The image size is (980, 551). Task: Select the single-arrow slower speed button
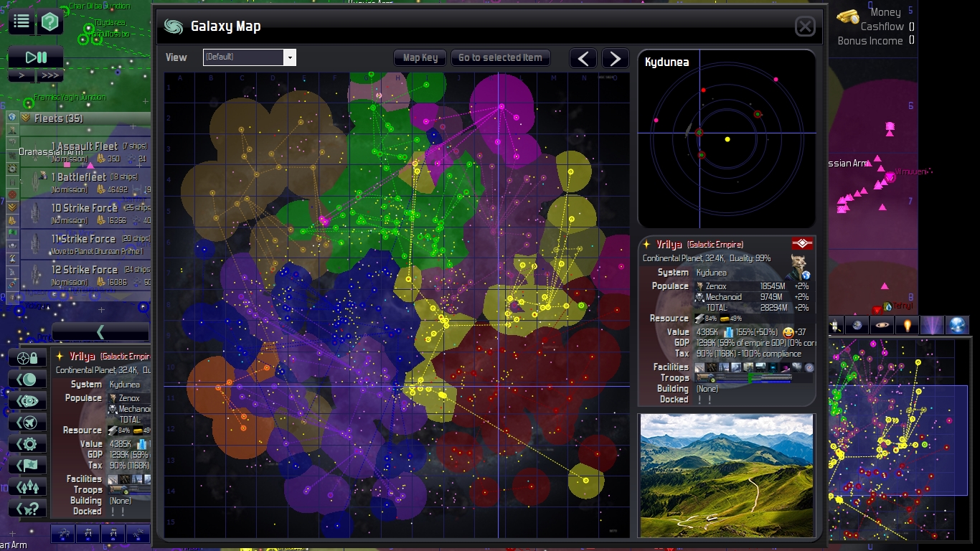tap(22, 75)
